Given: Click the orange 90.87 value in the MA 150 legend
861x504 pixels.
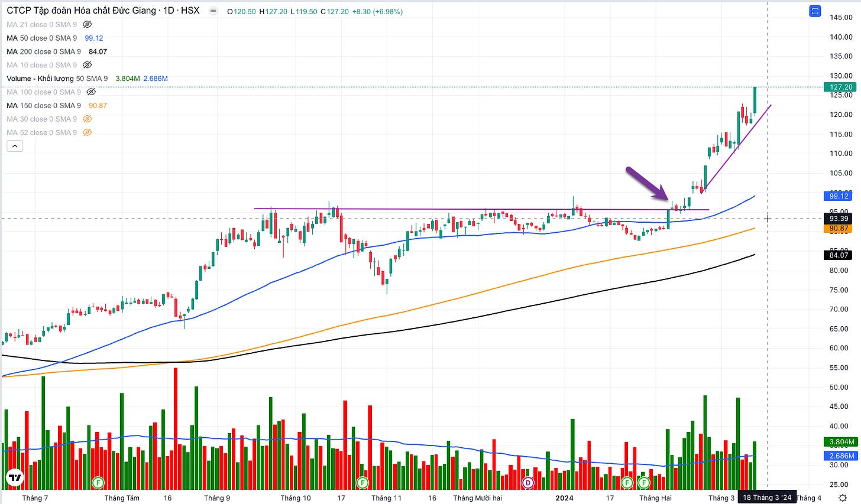Looking at the screenshot, I should [x=98, y=106].
